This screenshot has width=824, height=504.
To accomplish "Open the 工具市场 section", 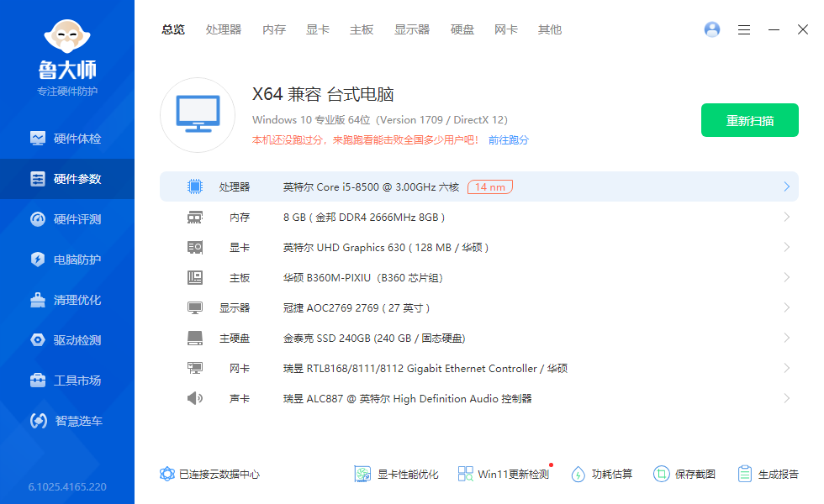I will pos(67,380).
